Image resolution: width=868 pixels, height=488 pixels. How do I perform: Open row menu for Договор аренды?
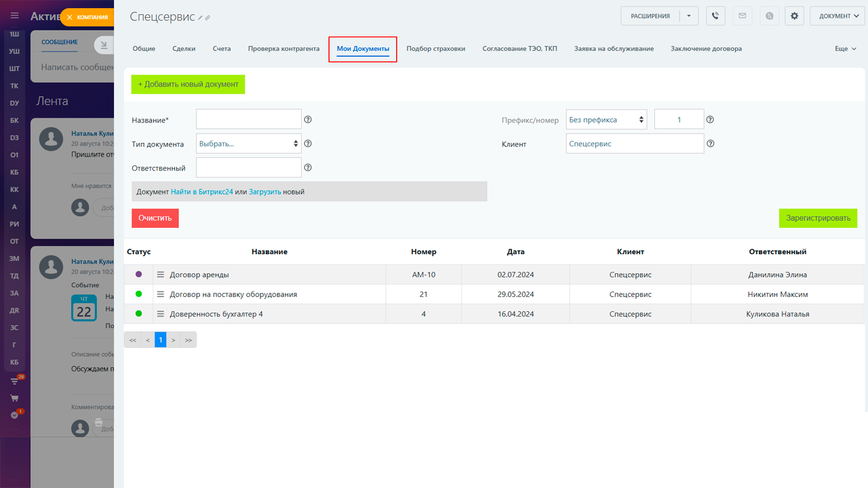(161, 274)
